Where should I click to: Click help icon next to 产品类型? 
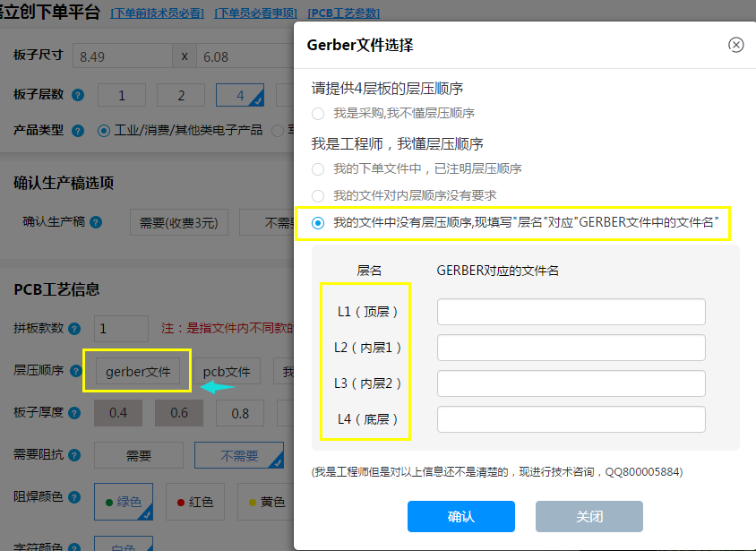point(78,130)
